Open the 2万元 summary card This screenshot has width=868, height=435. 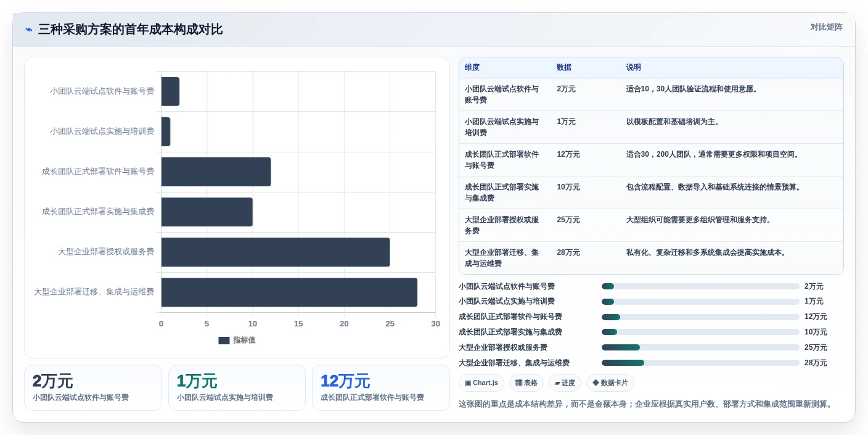(x=93, y=387)
